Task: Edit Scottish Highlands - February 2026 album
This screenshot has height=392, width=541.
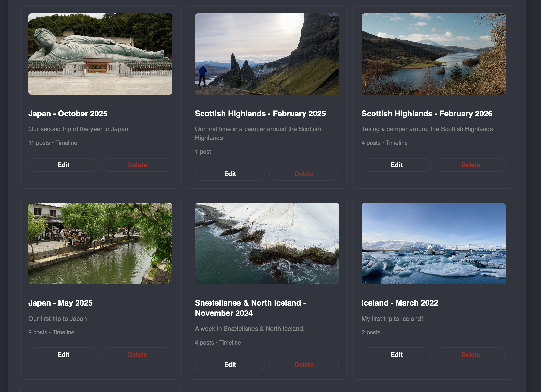Action: pyautogui.click(x=396, y=165)
